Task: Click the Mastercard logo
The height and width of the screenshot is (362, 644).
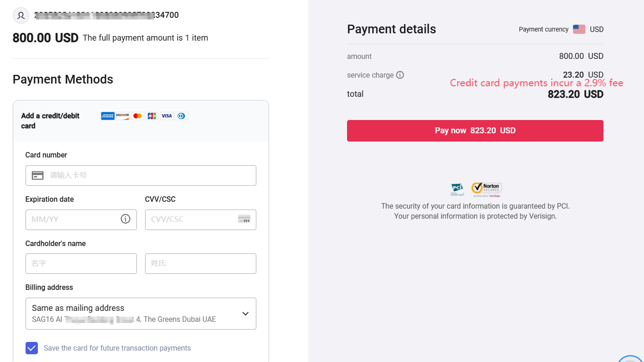Action: point(137,116)
